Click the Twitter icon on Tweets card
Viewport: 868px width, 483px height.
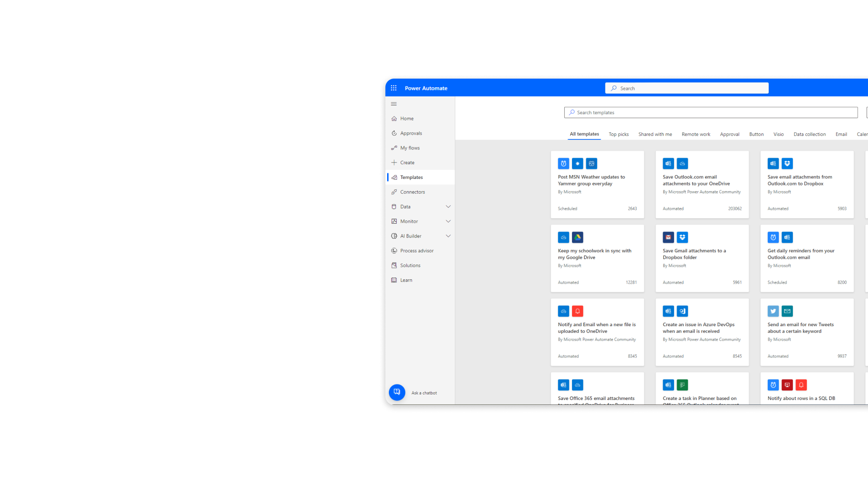point(773,311)
